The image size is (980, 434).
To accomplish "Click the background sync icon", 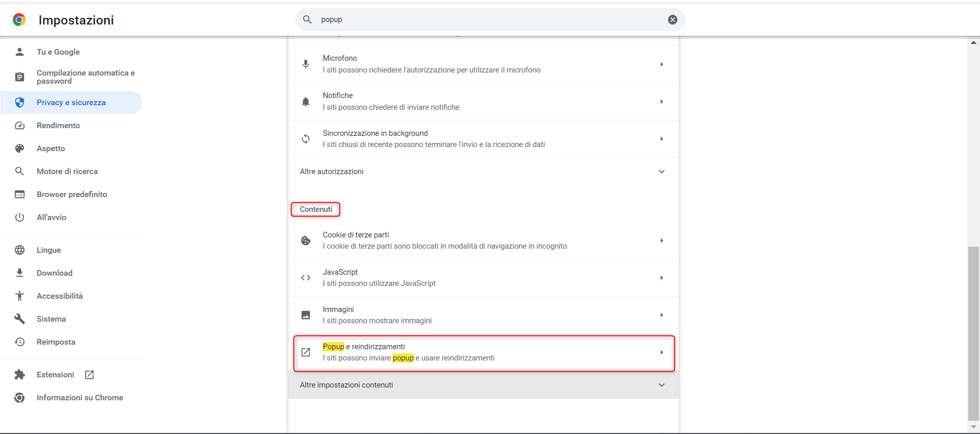I will click(306, 139).
